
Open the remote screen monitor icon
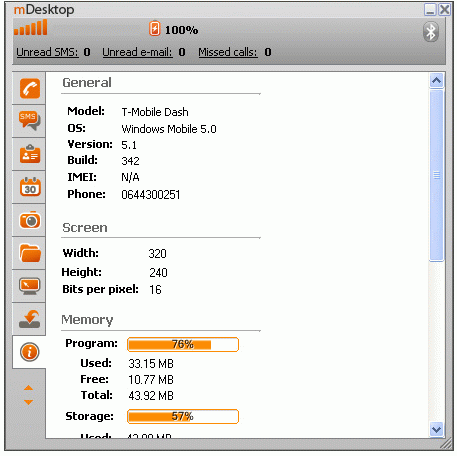point(30,286)
